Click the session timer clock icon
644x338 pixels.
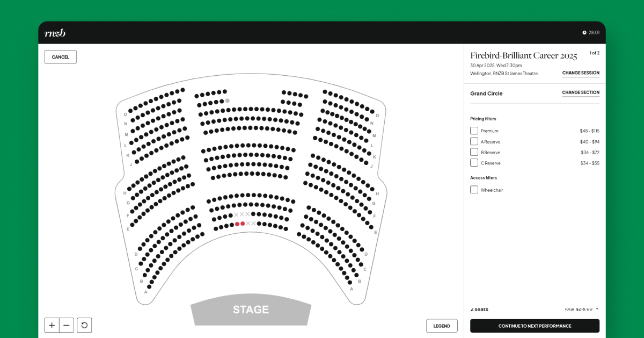(x=584, y=33)
